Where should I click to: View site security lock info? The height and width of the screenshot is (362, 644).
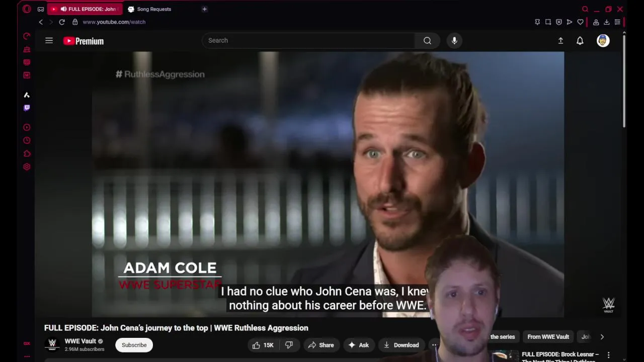coord(75,22)
